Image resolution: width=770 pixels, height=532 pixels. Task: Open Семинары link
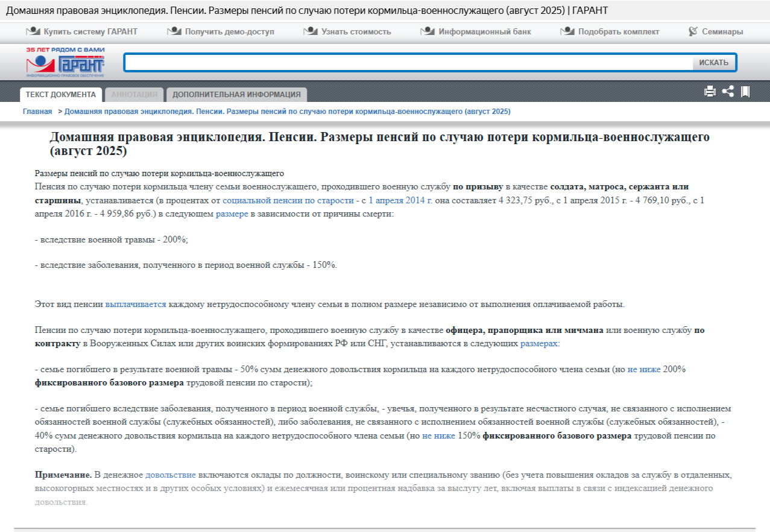[722, 31]
